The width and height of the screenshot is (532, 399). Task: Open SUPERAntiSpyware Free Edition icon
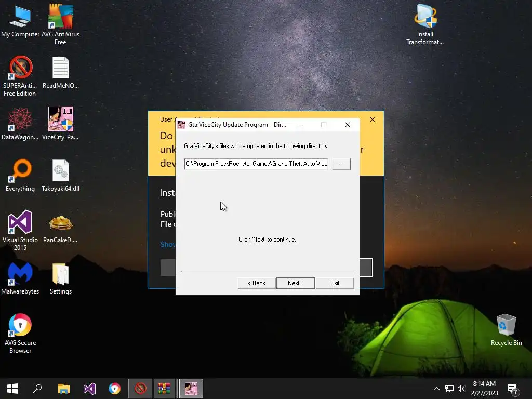click(x=20, y=76)
